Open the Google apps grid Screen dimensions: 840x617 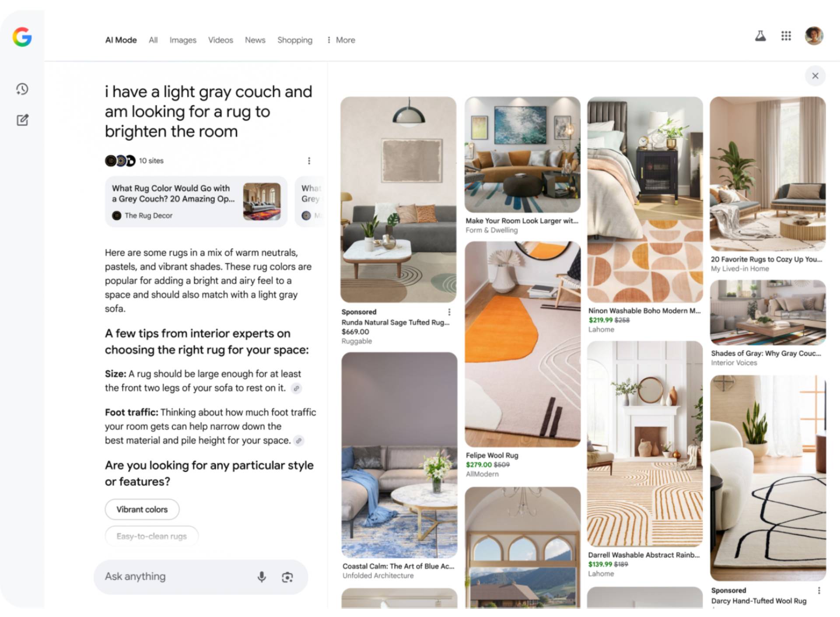pos(786,36)
